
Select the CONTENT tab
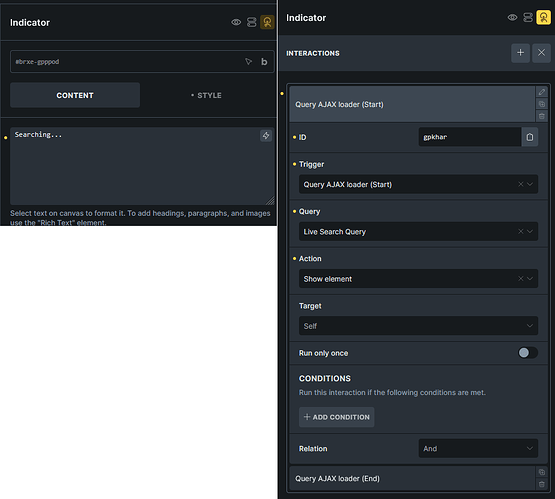75,95
